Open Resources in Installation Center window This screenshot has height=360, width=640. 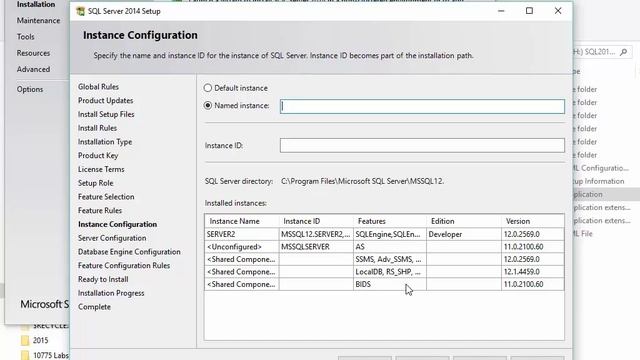tap(33, 53)
